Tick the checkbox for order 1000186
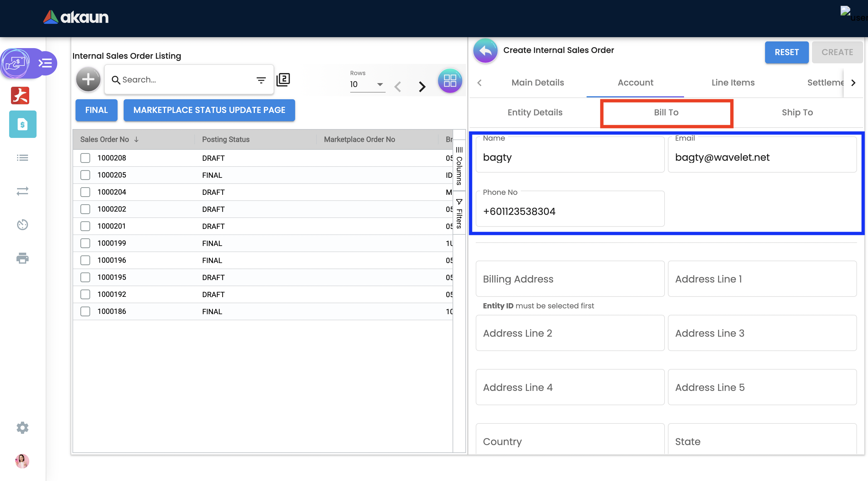This screenshot has width=868, height=481. tap(85, 311)
